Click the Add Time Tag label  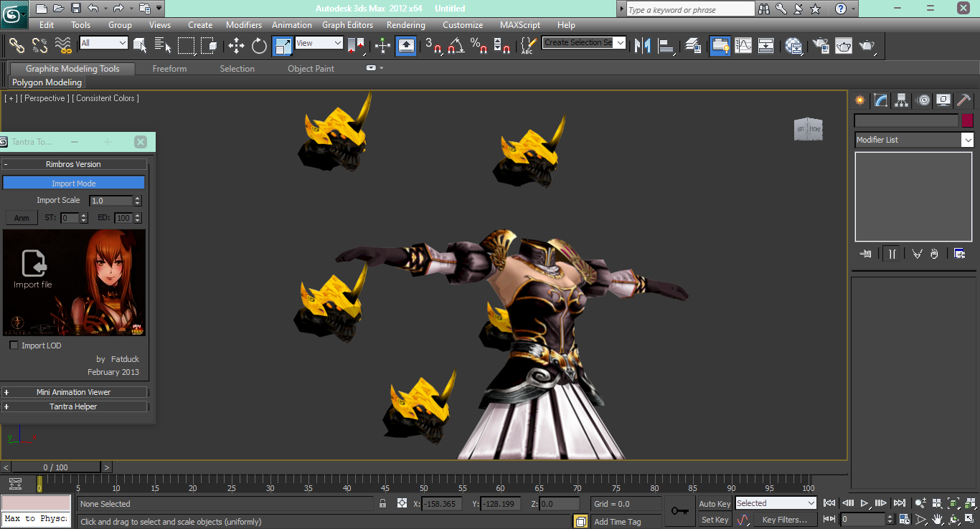pos(617,522)
